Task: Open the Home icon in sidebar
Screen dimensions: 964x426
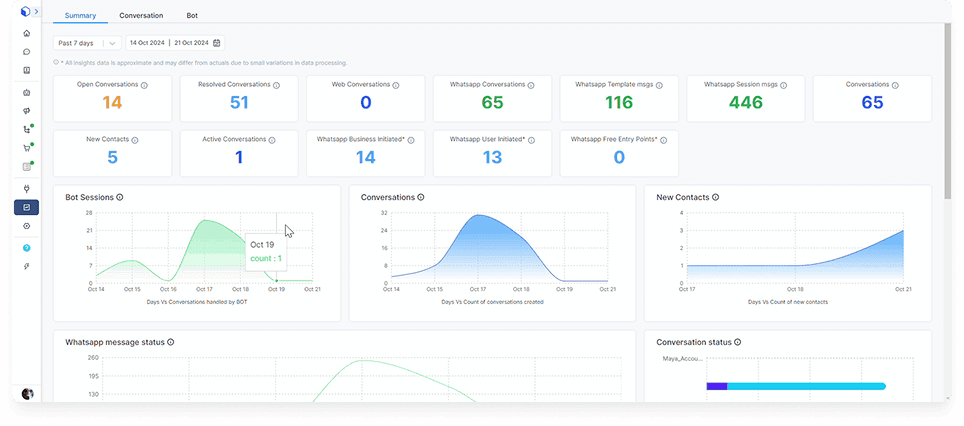Action: coord(27,33)
